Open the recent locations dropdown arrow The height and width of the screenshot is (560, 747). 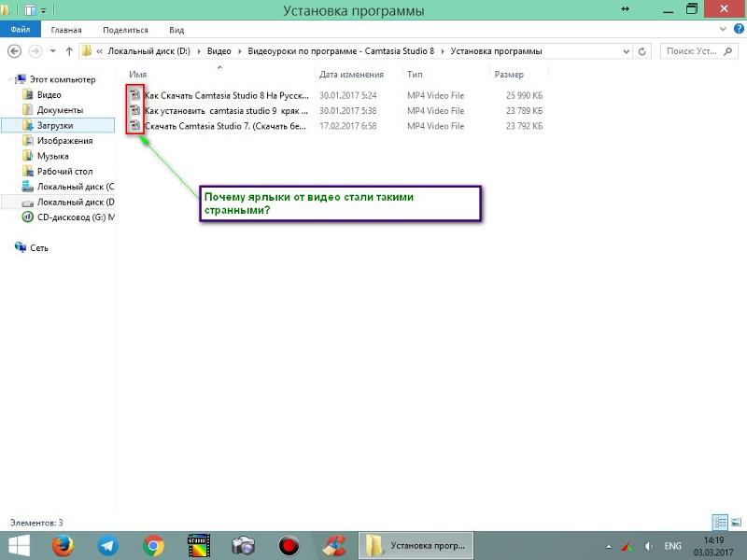coord(53,51)
